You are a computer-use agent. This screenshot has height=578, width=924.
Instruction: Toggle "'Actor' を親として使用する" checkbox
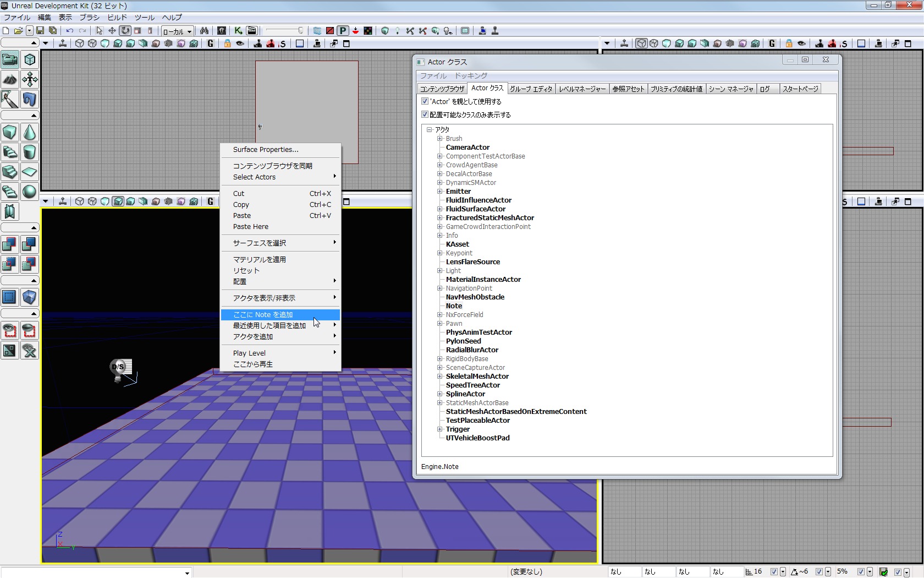[x=425, y=101]
